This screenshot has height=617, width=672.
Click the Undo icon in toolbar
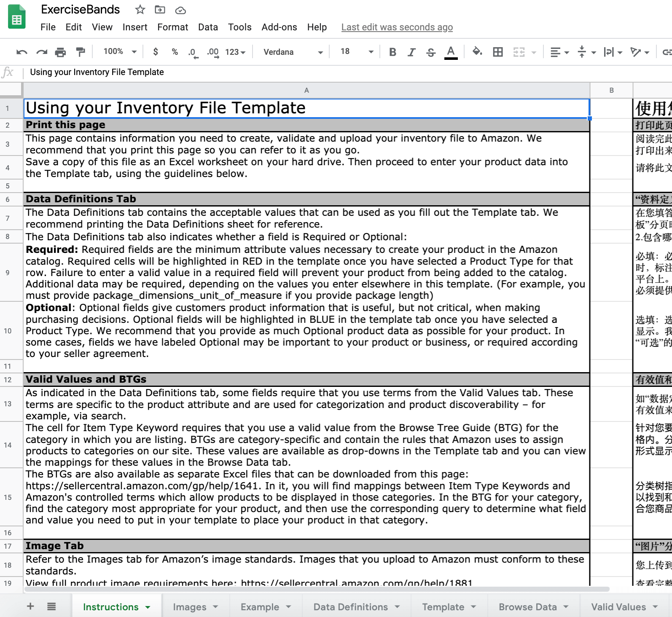tap(22, 52)
